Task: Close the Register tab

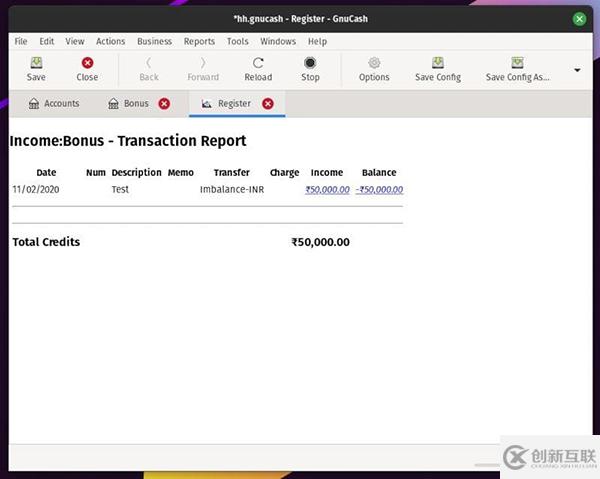Action: coord(267,104)
